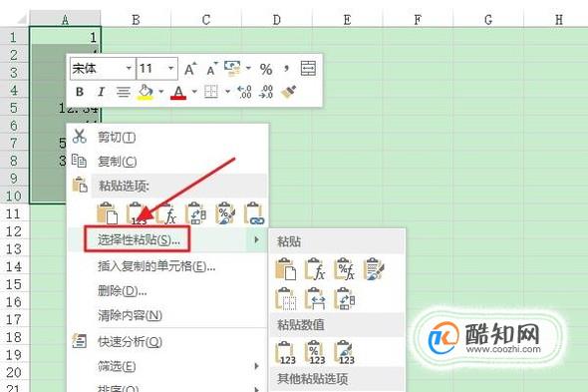588x392 pixels.
Task: Select transpose paste icon in the submenu
Action: 345,298
